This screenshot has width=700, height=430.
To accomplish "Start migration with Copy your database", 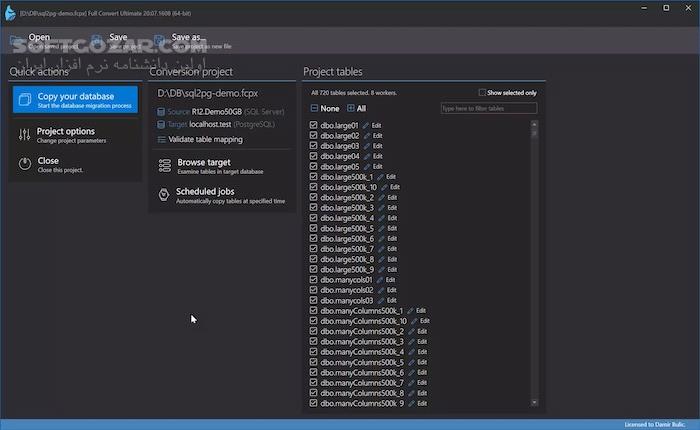I will (75, 100).
